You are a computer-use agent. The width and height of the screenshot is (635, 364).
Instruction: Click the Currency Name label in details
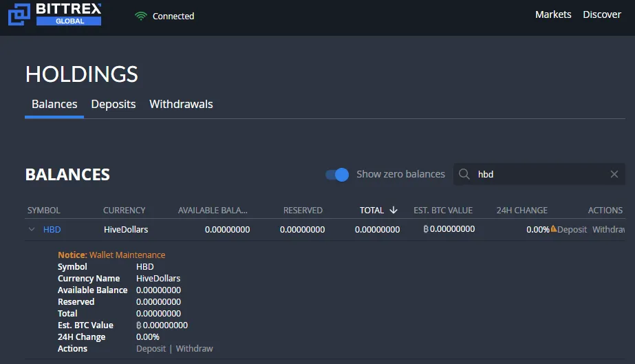pyautogui.click(x=89, y=279)
